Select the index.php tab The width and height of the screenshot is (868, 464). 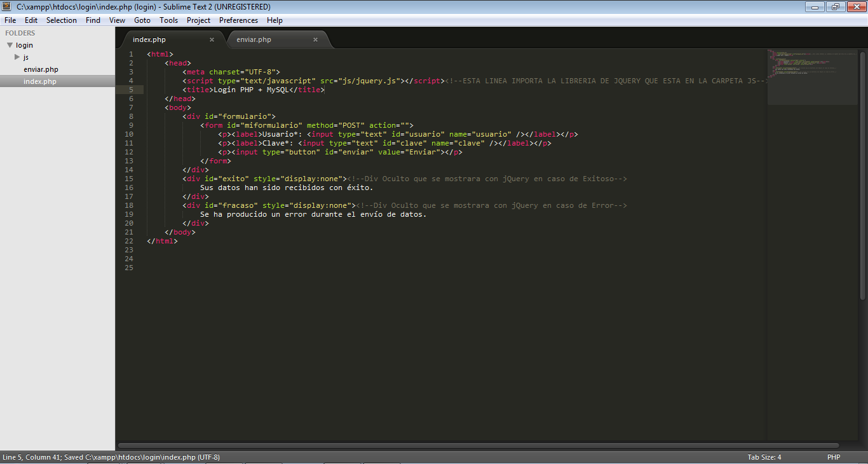click(149, 39)
